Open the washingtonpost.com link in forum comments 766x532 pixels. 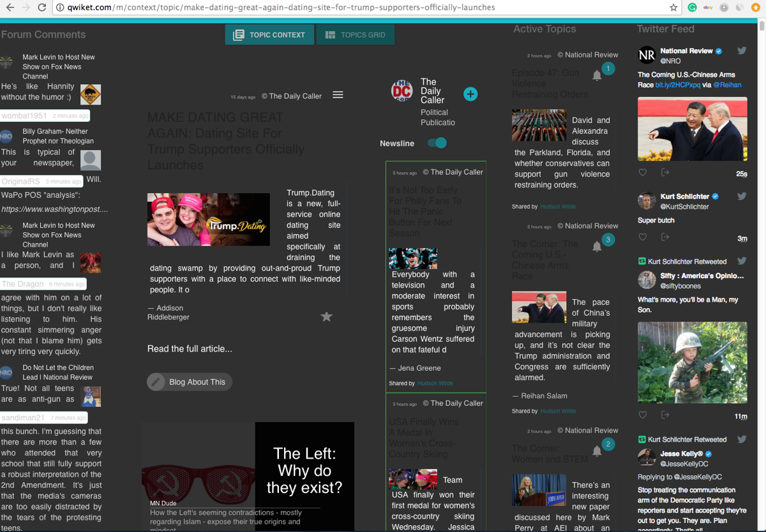(x=55, y=209)
